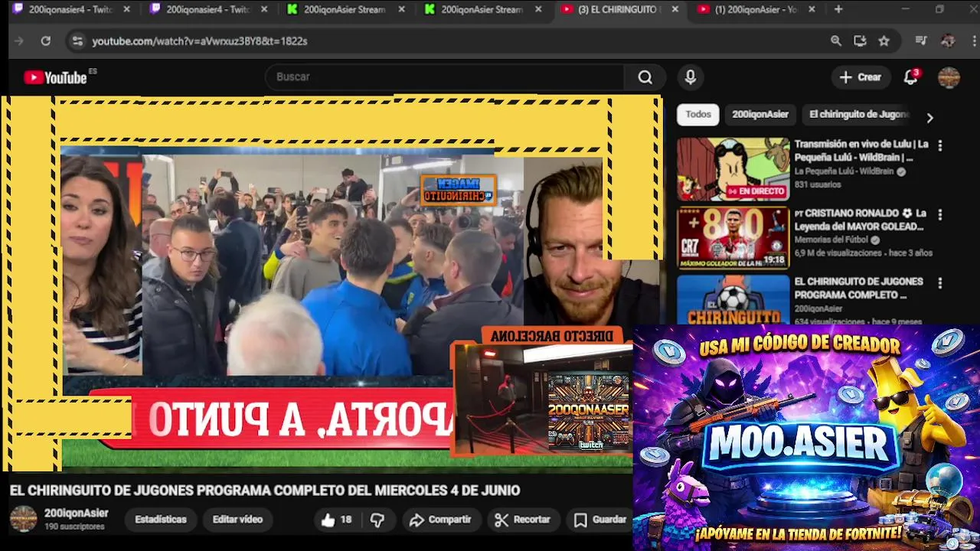This screenshot has height=551, width=980.
Task: Switch to second 200iqonasier4 Twitch tab
Action: tap(207, 10)
